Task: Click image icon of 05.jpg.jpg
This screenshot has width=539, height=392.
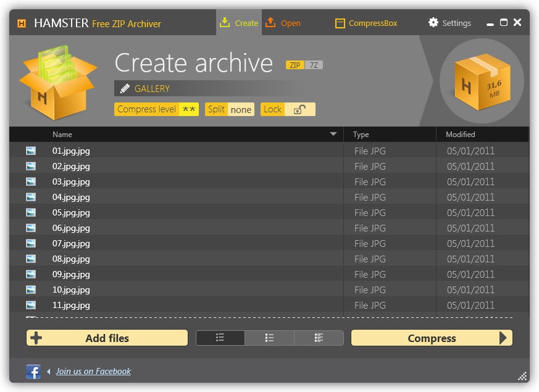Action: click(x=31, y=212)
